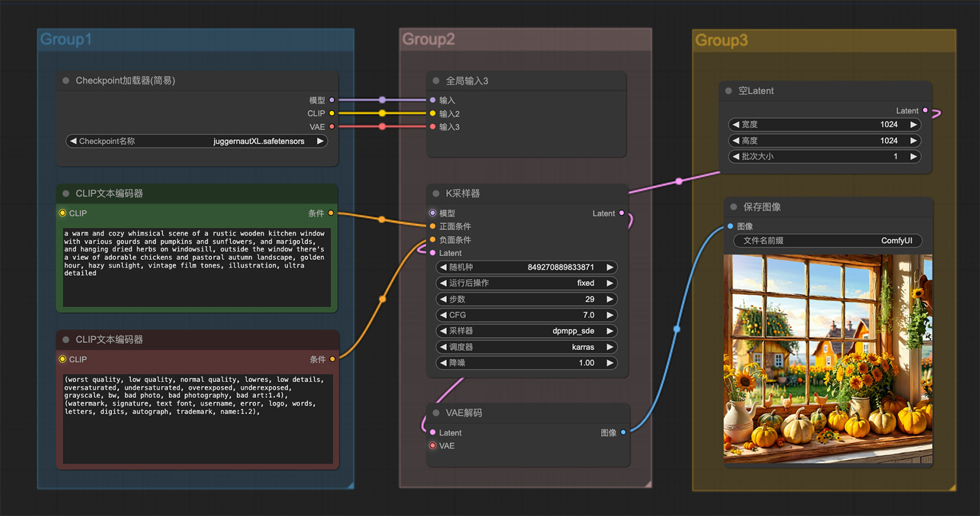This screenshot has width=980, height=516.
Task: Switch 采样器 to next option with right arrow
Action: [x=610, y=331]
